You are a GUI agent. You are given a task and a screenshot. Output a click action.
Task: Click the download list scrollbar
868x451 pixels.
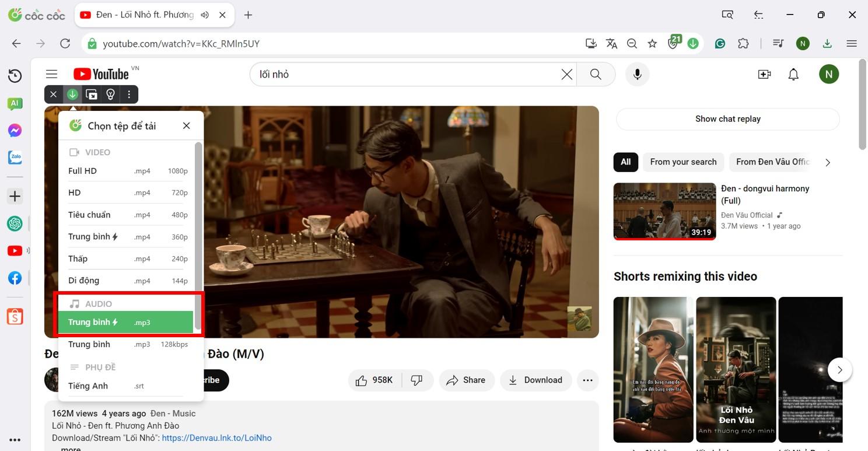click(x=198, y=235)
